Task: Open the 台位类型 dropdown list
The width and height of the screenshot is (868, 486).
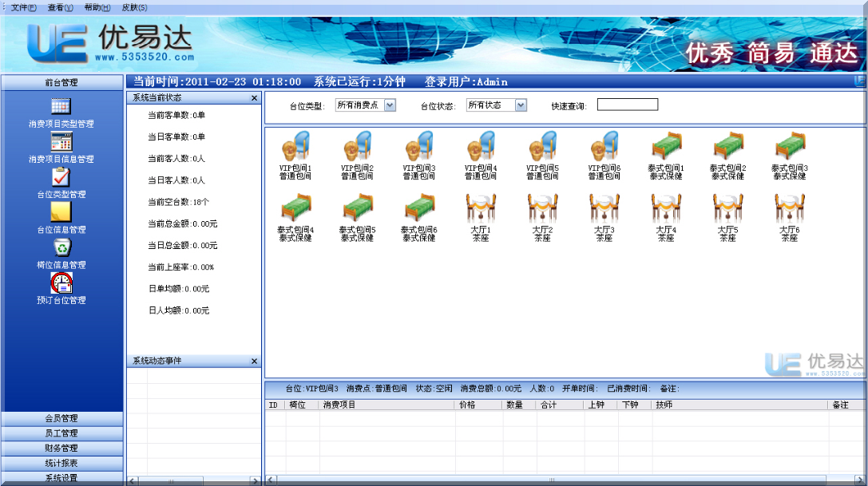Action: (x=390, y=105)
